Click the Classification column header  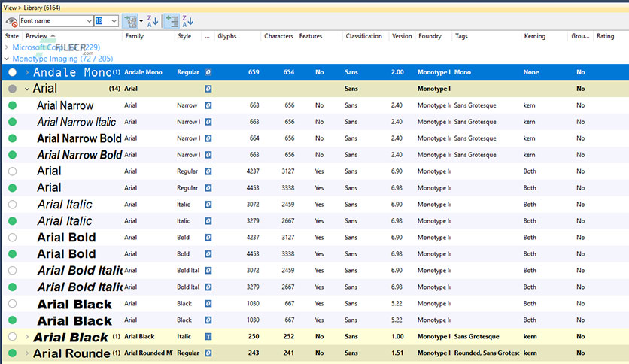click(x=364, y=36)
